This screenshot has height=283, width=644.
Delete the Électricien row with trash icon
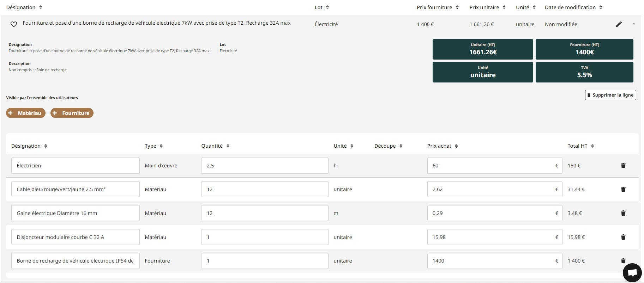(623, 166)
